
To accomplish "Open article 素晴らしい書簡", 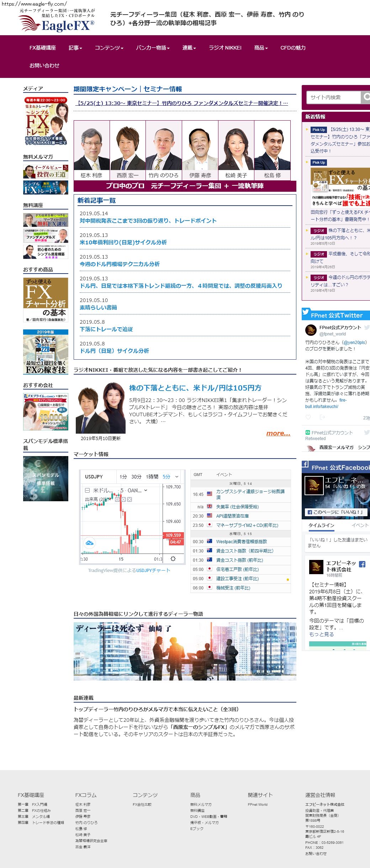I will [x=98, y=307].
